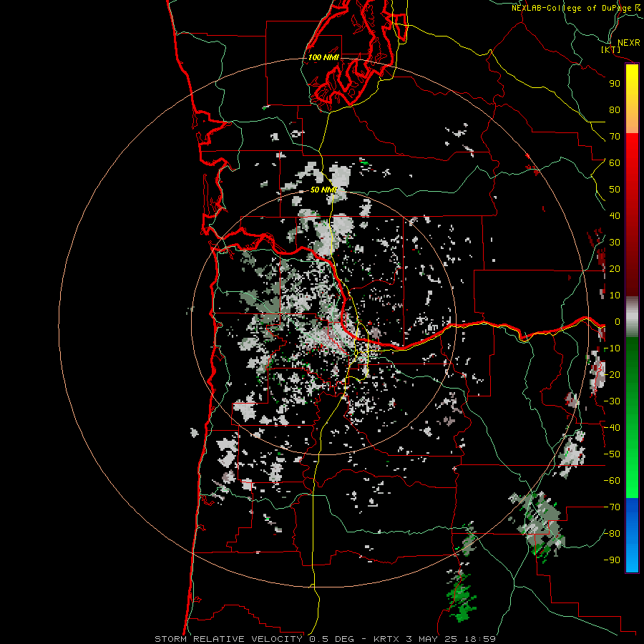Click the NEXR label above the scale

pyautogui.click(x=629, y=43)
